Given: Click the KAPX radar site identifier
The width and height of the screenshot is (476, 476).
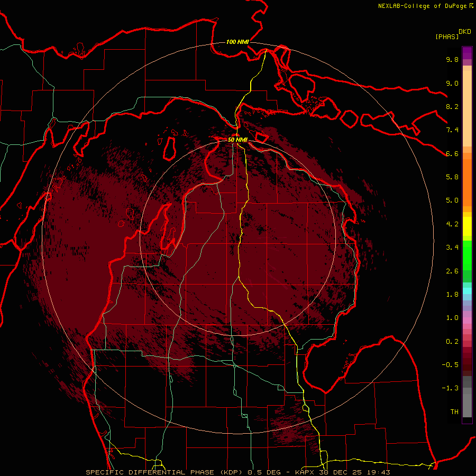Looking at the screenshot, I should click(305, 472).
